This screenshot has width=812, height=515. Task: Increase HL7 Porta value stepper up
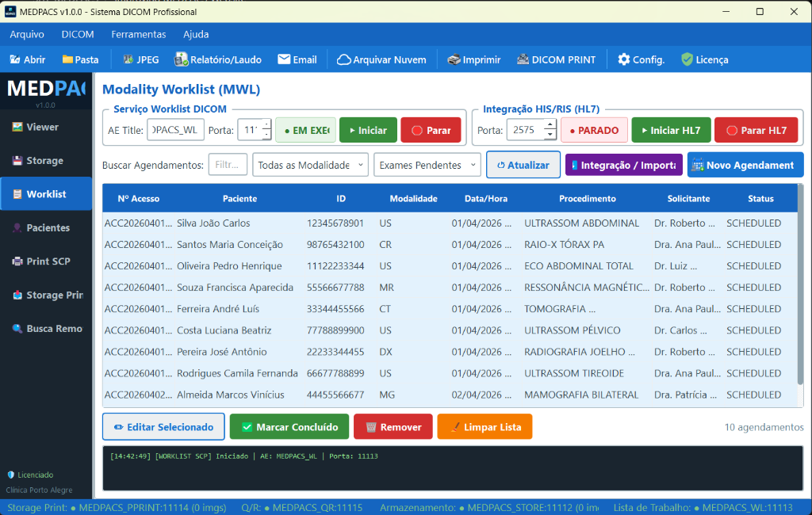pos(550,124)
